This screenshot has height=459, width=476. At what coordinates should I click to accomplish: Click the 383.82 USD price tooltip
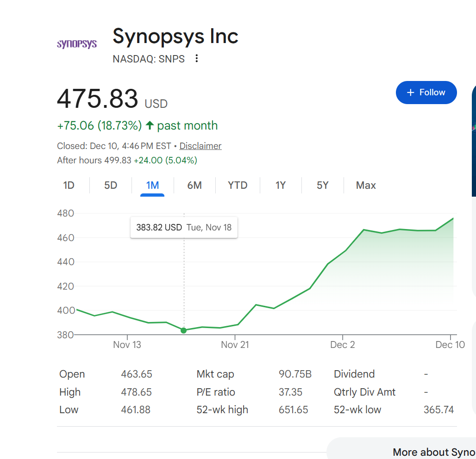tap(184, 228)
